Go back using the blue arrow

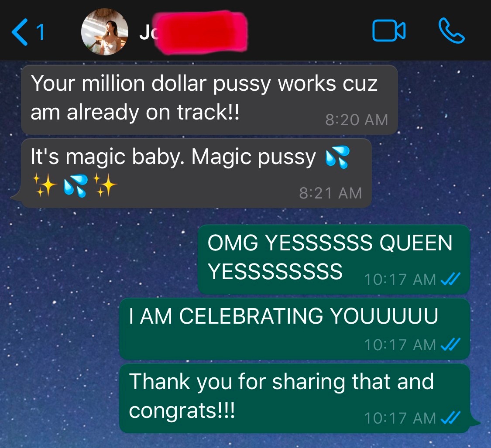tap(19, 31)
